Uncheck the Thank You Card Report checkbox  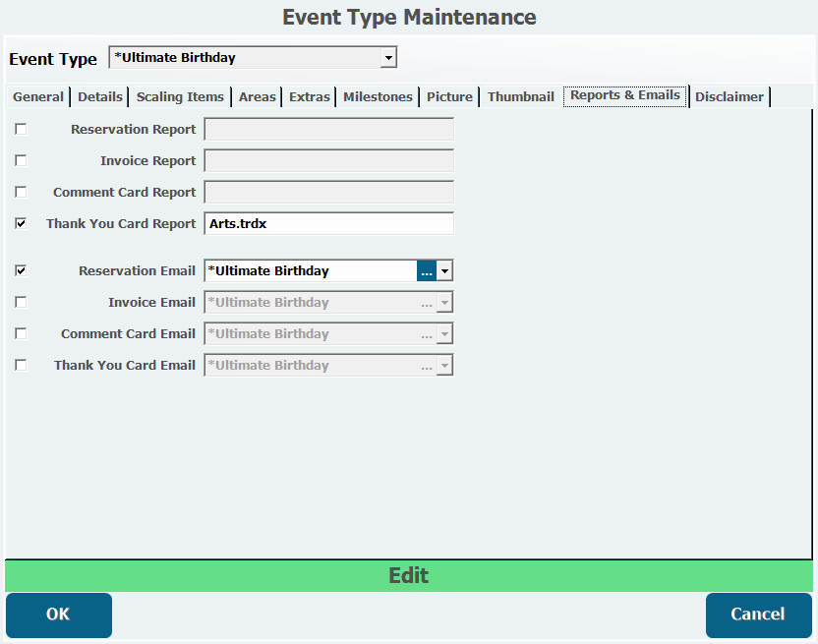21,223
